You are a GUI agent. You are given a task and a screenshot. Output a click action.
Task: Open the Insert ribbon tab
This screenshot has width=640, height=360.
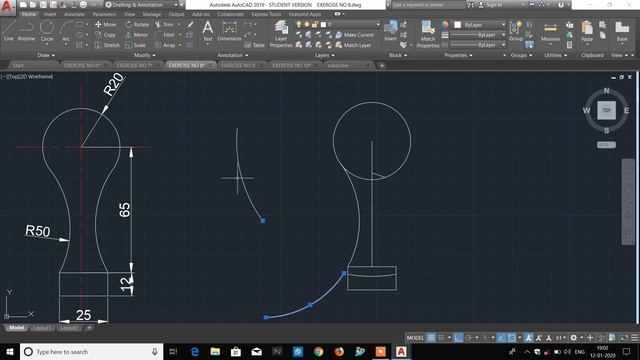[x=50, y=14]
